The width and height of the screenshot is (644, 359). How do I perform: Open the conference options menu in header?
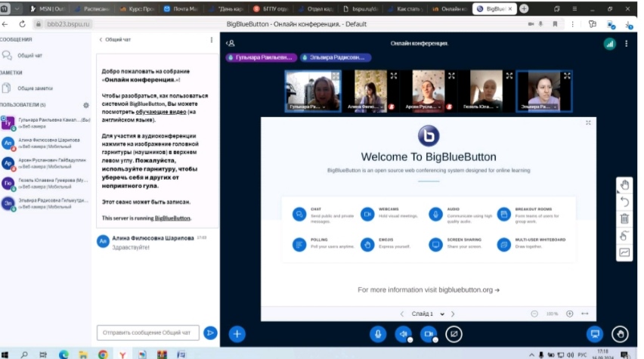click(627, 44)
